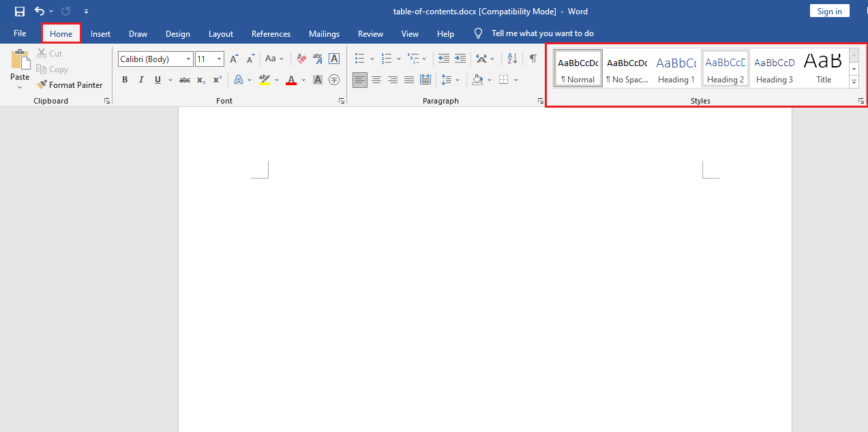This screenshot has height=432, width=868.
Task: Apply the Heading 2 style
Action: [x=725, y=68]
